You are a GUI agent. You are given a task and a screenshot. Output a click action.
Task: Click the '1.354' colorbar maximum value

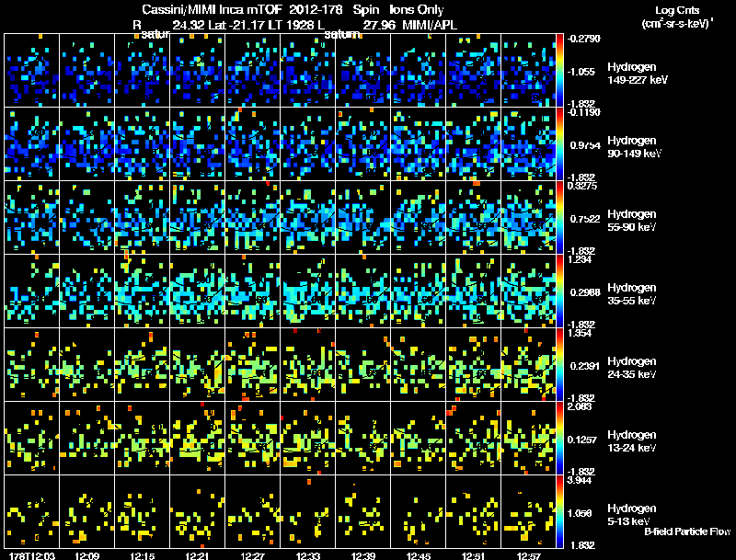pos(580,333)
